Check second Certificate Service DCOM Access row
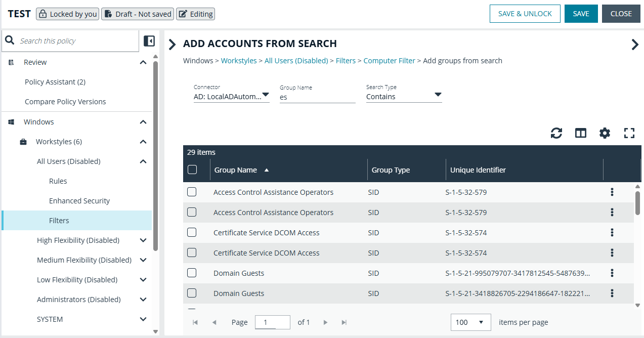Viewport: 644px width, 338px height. [x=192, y=252]
